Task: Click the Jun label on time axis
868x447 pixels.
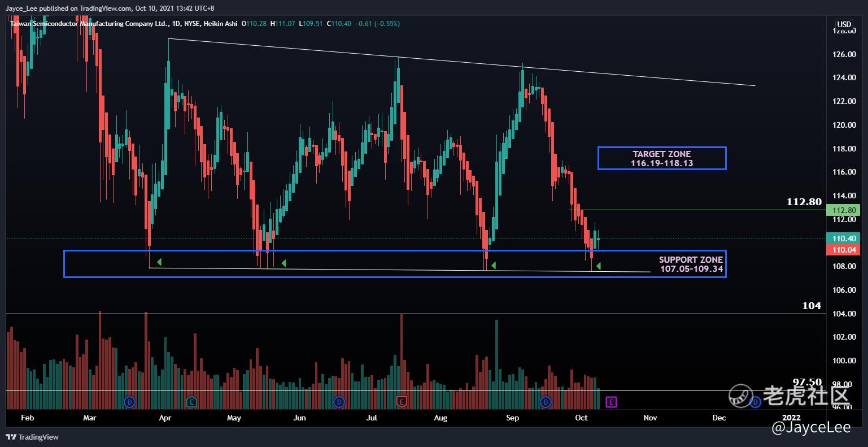Action: (x=300, y=418)
